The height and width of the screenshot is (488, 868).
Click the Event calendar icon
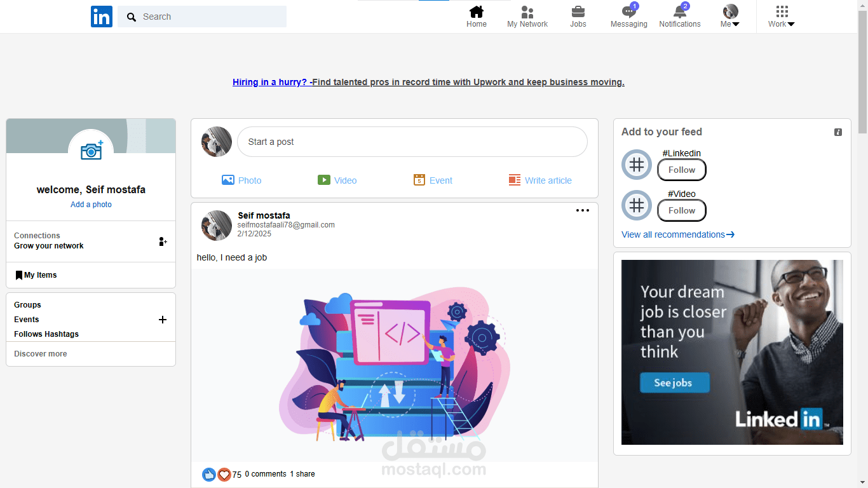(419, 180)
